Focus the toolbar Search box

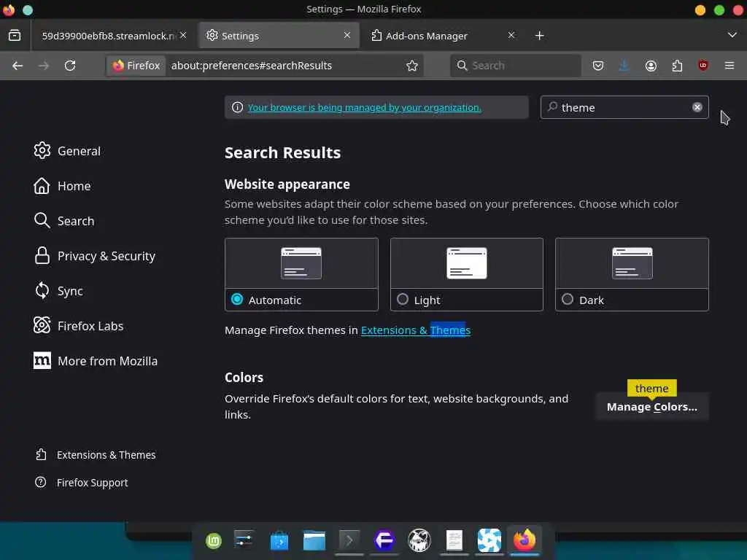tap(516, 66)
